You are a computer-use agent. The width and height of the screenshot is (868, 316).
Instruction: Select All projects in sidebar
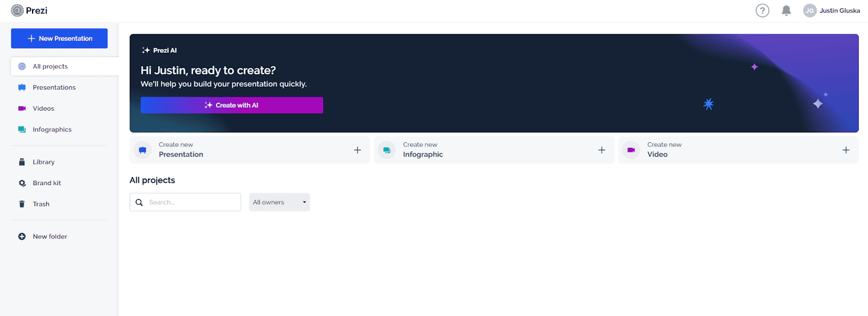click(65, 66)
